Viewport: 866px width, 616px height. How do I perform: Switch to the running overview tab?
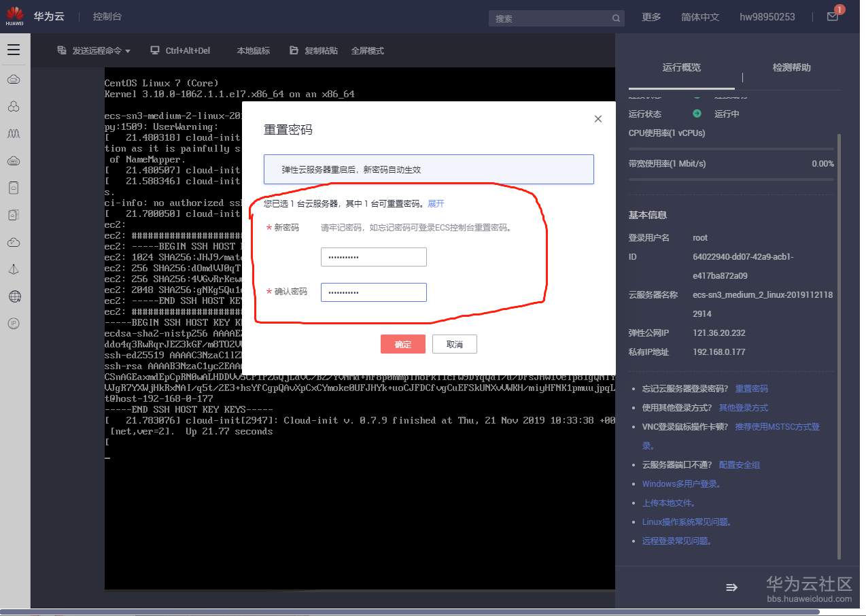pyautogui.click(x=682, y=67)
